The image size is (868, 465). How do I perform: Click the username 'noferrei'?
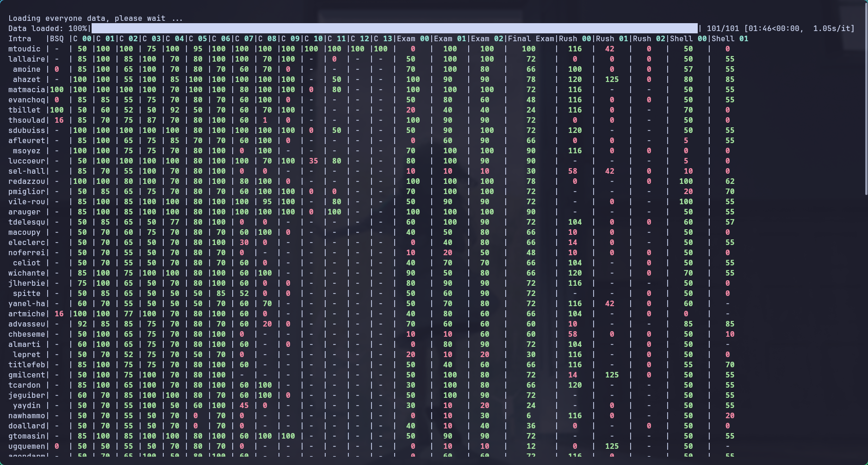(27, 252)
